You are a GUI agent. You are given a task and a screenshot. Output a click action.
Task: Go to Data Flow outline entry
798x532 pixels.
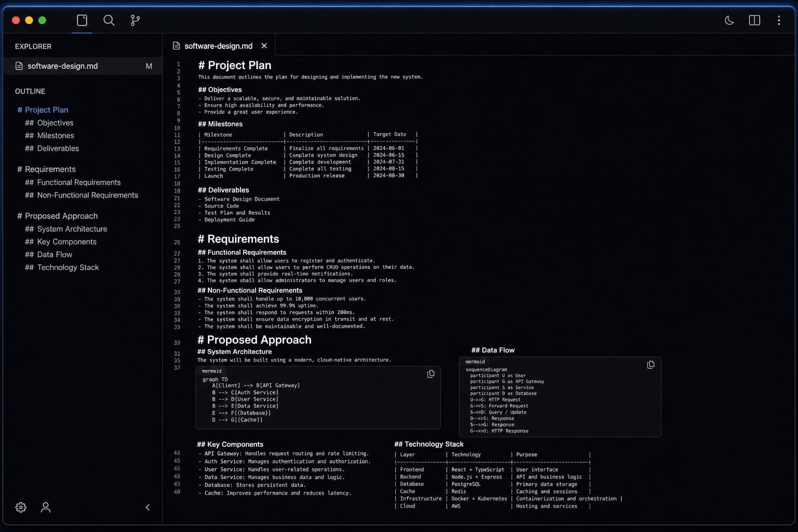[49, 255]
